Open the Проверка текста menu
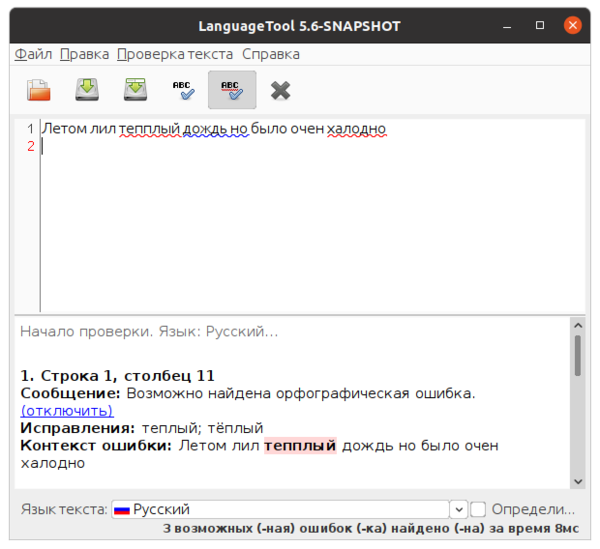600x549 pixels. click(x=175, y=54)
